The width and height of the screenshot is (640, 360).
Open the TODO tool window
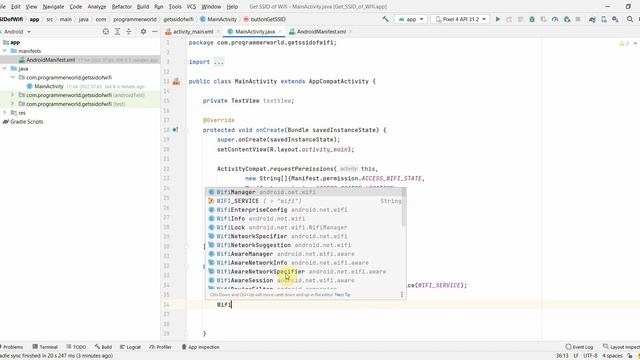(x=76, y=347)
